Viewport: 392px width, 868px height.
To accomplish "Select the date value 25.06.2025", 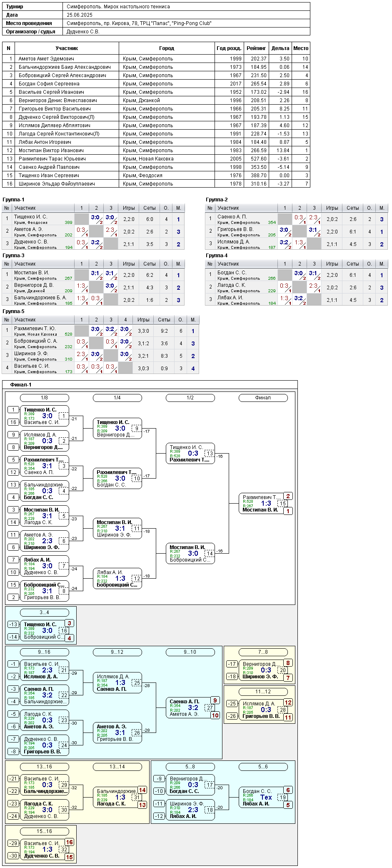I will click(80, 15).
